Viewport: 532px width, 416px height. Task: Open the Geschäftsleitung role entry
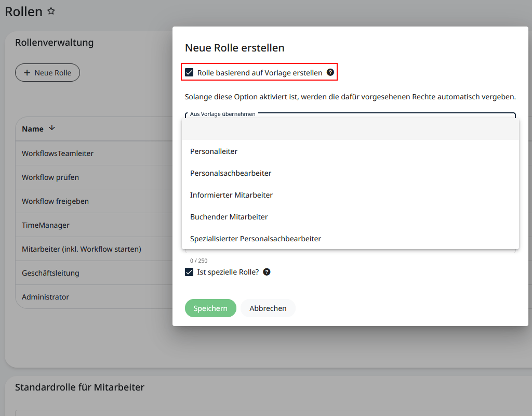point(54,273)
